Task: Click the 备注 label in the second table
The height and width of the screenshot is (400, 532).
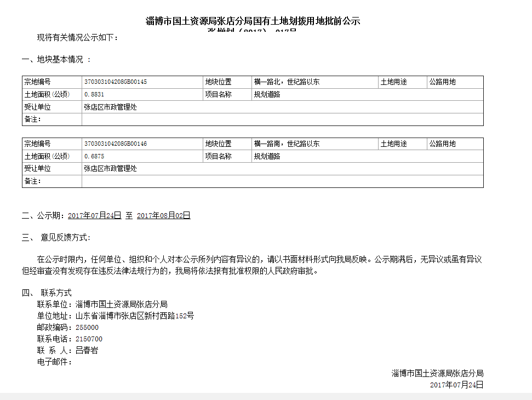Action: point(32,181)
